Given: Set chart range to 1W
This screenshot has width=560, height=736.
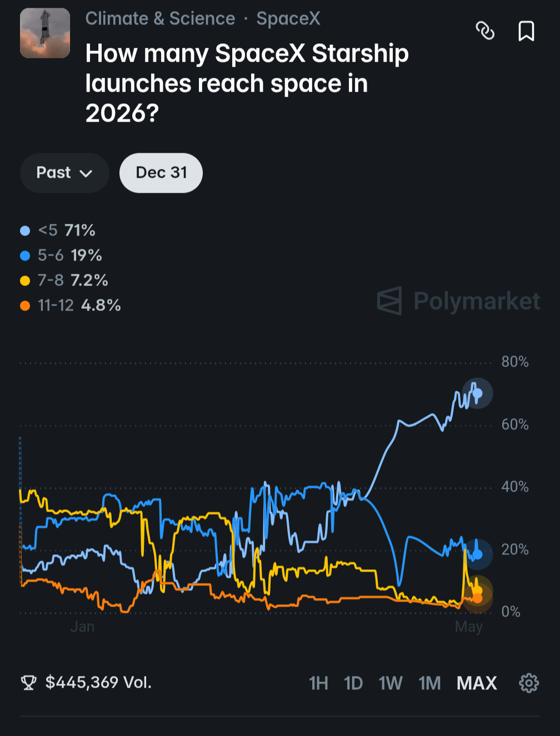Looking at the screenshot, I should 391,683.
